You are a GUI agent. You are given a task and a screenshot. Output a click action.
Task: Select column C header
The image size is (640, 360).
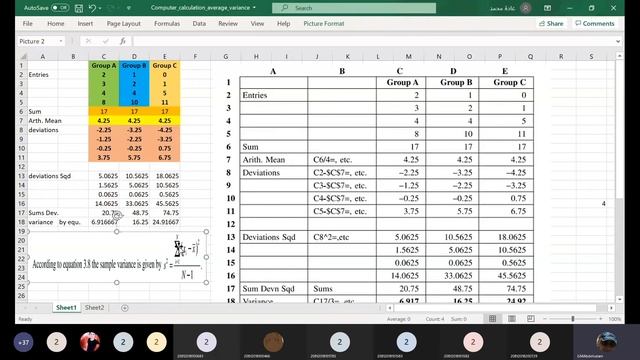(x=104, y=56)
